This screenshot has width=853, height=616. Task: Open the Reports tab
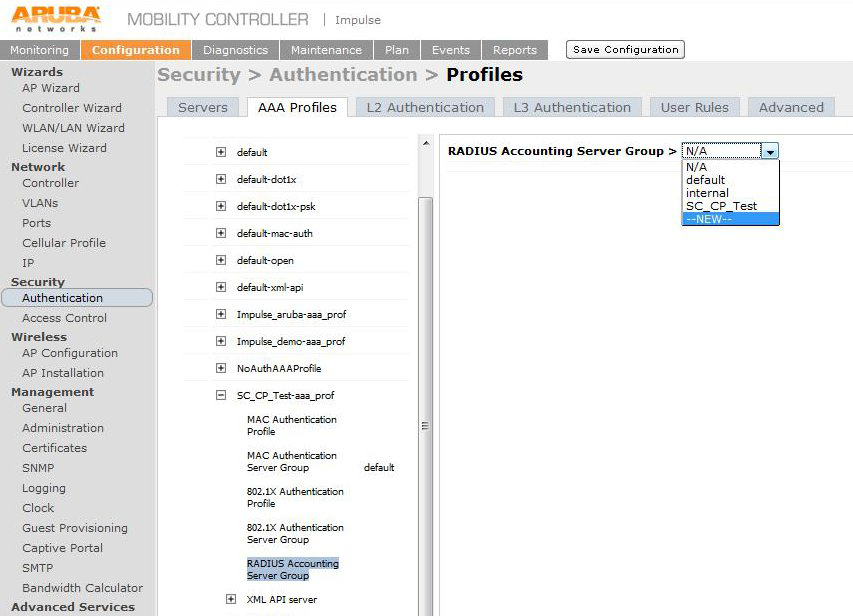tap(515, 50)
